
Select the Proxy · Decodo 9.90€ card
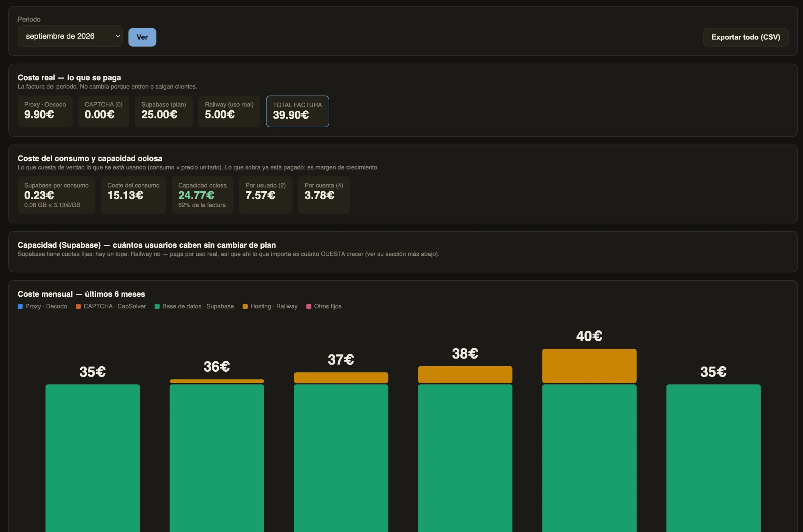point(45,111)
